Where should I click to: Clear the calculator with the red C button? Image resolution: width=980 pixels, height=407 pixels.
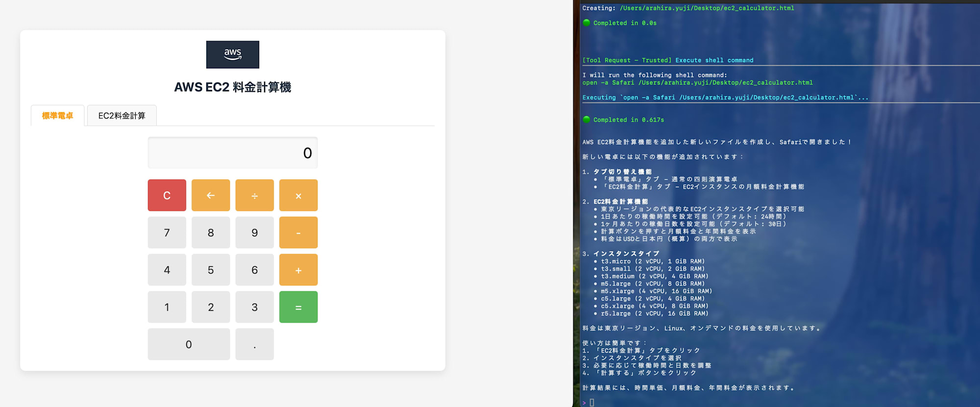pyautogui.click(x=167, y=195)
